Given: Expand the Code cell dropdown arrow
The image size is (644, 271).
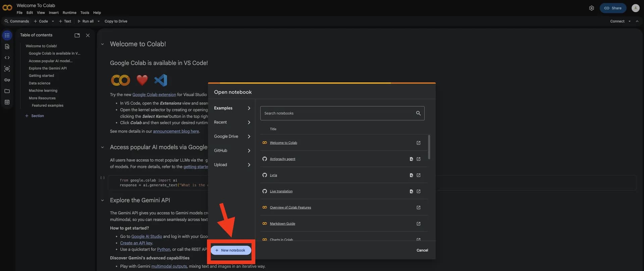Looking at the screenshot, I should pyautogui.click(x=53, y=21).
